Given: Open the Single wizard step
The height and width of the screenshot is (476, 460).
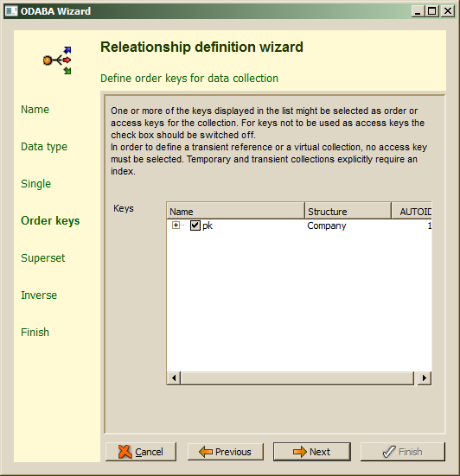Looking at the screenshot, I should pyautogui.click(x=35, y=184).
